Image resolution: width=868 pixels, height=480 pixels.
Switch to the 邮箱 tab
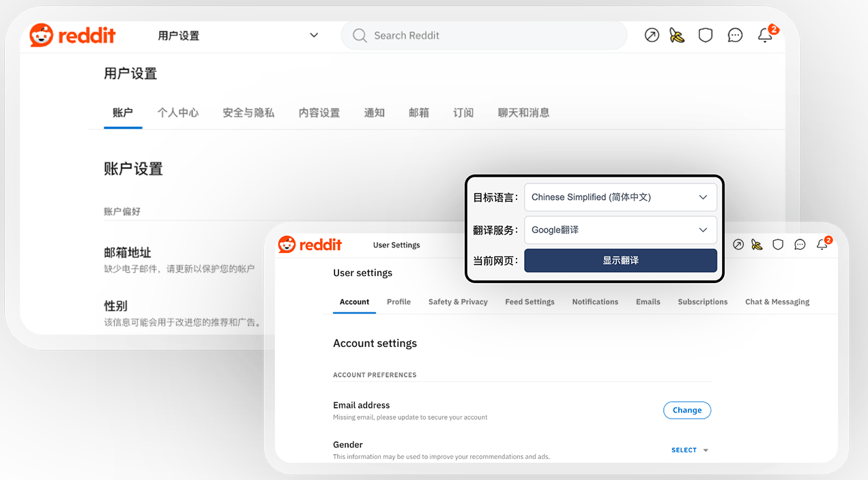tap(419, 112)
